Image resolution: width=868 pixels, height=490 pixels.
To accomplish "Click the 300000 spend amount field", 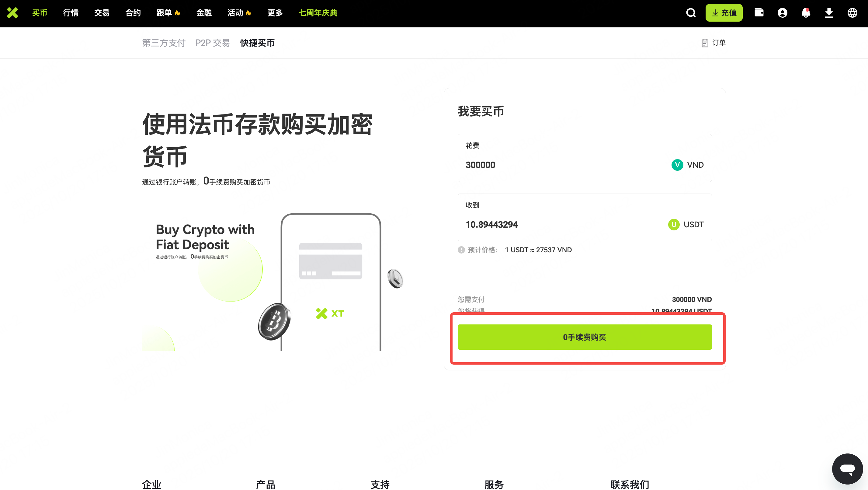I will click(585, 158).
